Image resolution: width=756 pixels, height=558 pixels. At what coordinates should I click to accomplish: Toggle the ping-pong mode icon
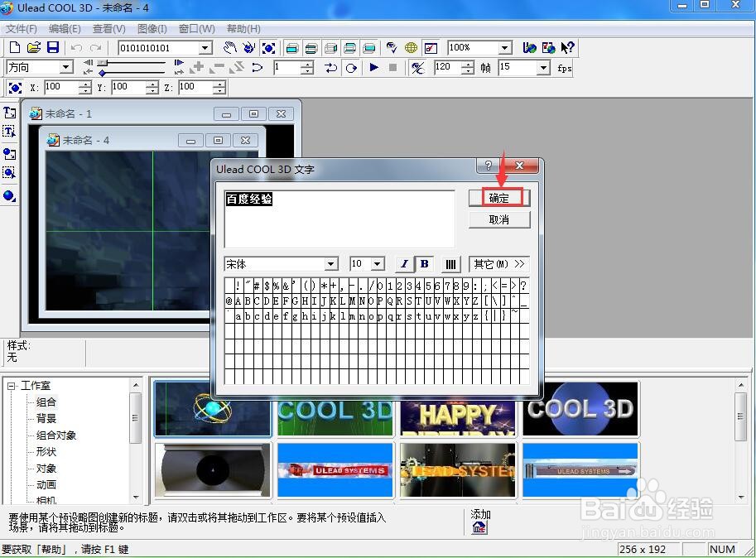click(x=331, y=67)
